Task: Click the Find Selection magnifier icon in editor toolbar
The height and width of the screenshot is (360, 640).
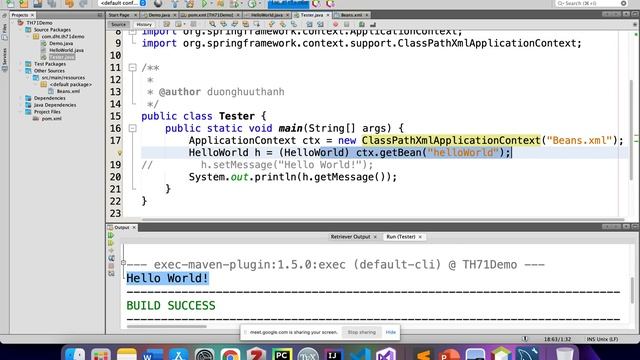Action: tap(212, 24)
